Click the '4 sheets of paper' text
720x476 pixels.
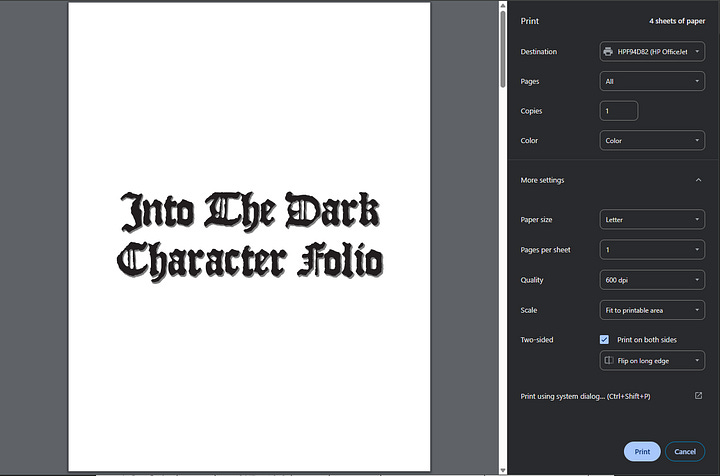[677, 21]
